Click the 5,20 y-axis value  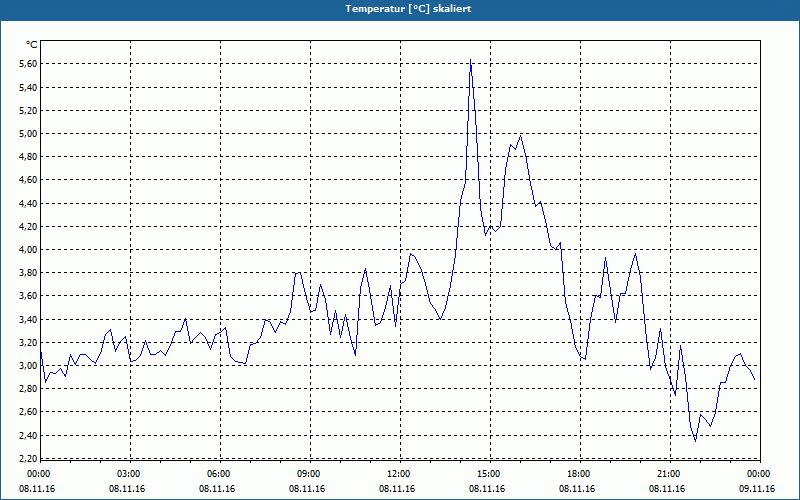28,111
